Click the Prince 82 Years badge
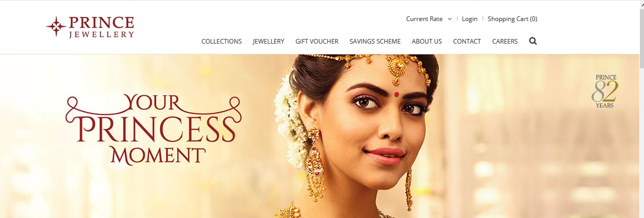This screenshot has height=218, width=644. 606,91
